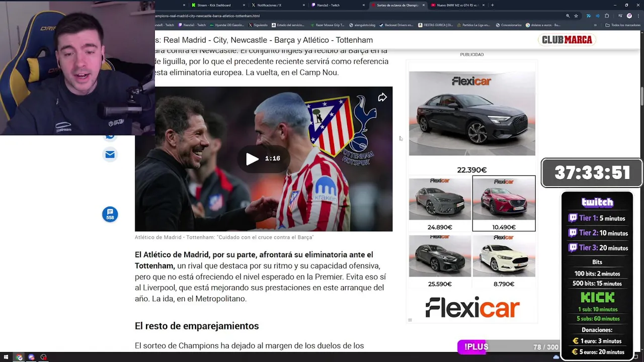The image size is (644, 362).
Task: Expand the hidden bookmarks overflow chevron
Action: [x=595, y=25]
